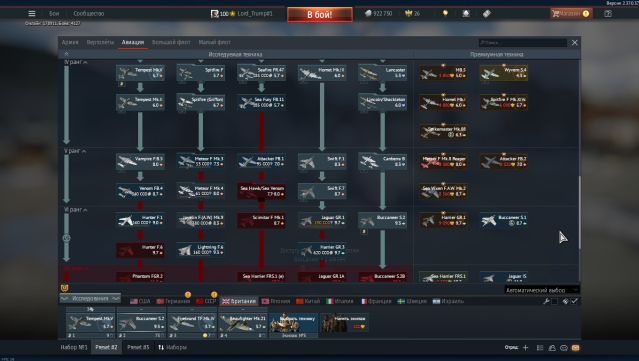Select the Япония nation tab
This screenshot has width=639, height=361.
(276, 301)
